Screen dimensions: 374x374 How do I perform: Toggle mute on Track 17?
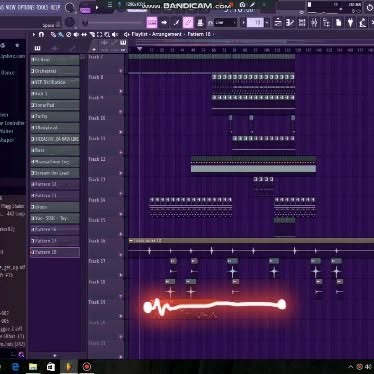(x=121, y=275)
